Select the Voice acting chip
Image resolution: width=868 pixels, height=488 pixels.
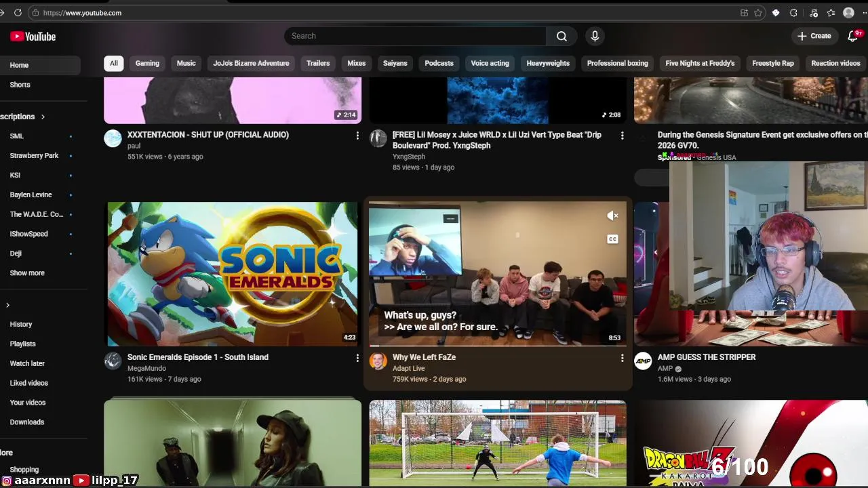(490, 63)
